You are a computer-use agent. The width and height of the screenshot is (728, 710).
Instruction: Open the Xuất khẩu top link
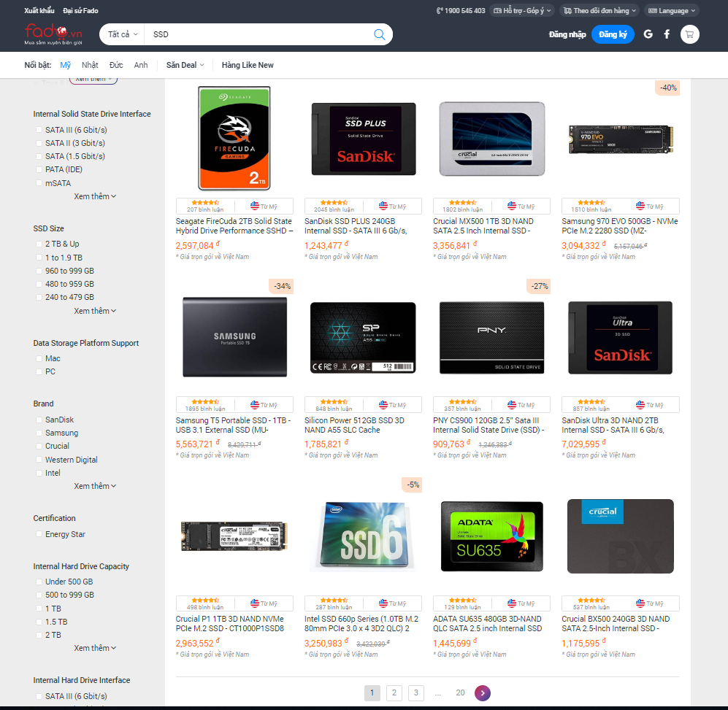click(x=39, y=11)
